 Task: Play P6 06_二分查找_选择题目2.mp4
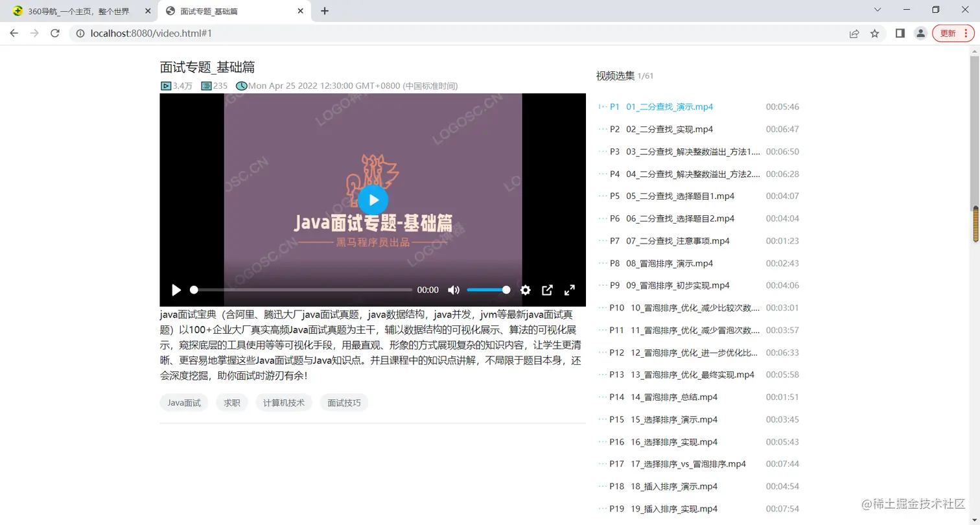(699, 218)
